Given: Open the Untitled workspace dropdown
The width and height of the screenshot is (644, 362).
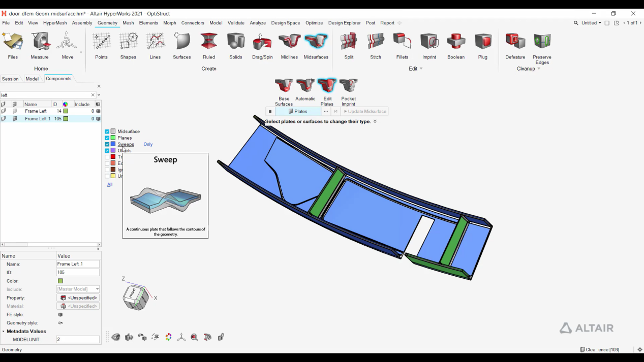Looking at the screenshot, I should (x=591, y=23).
